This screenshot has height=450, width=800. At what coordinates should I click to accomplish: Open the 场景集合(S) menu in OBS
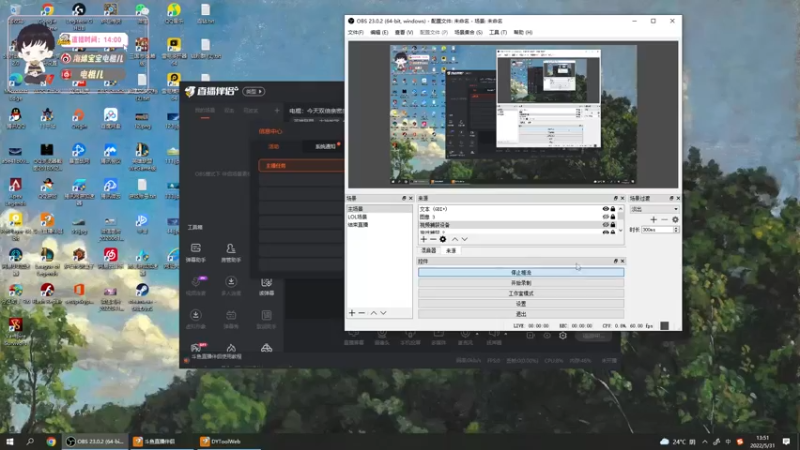tap(468, 32)
